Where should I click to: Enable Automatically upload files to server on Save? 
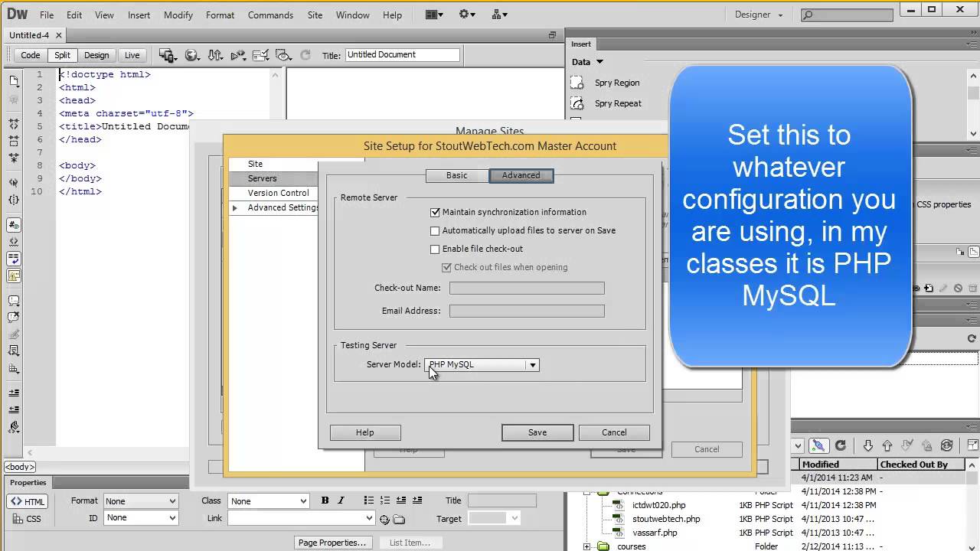(435, 230)
